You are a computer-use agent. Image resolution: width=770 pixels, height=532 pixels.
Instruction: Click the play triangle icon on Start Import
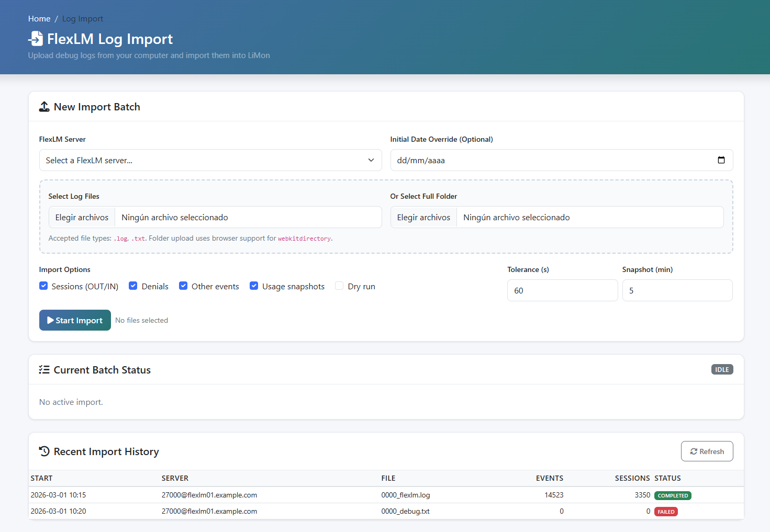point(50,320)
